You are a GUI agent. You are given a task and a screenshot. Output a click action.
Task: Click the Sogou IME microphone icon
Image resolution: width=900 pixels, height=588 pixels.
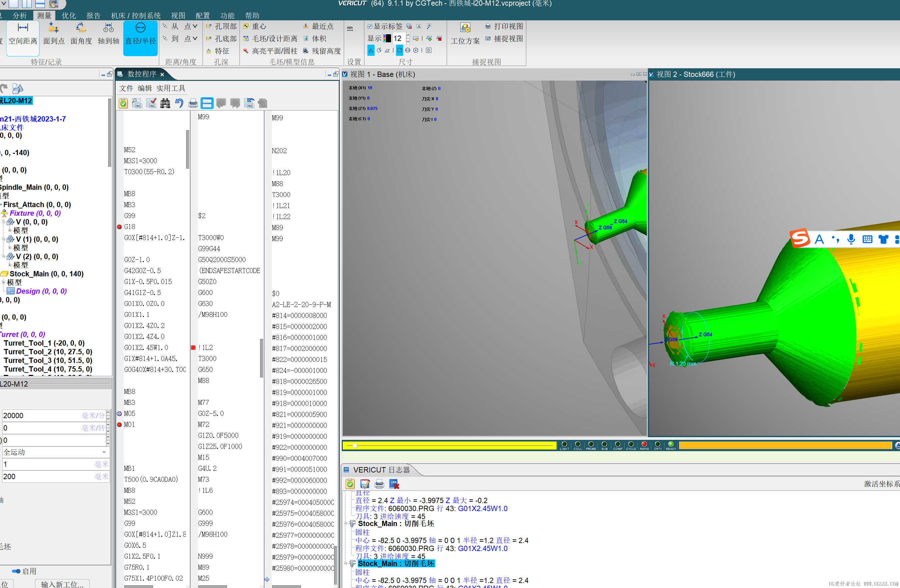click(851, 239)
